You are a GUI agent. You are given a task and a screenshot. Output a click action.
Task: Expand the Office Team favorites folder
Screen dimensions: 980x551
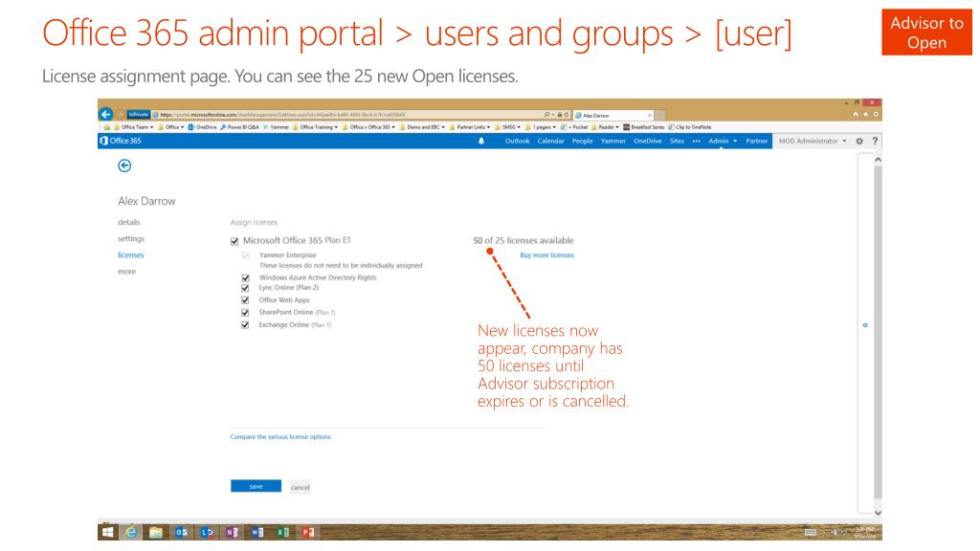pyautogui.click(x=133, y=127)
